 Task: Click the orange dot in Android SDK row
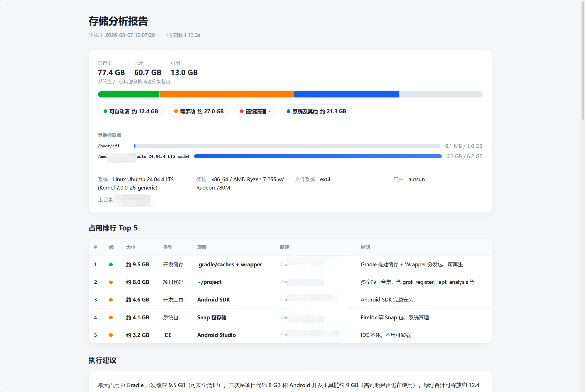111,300
